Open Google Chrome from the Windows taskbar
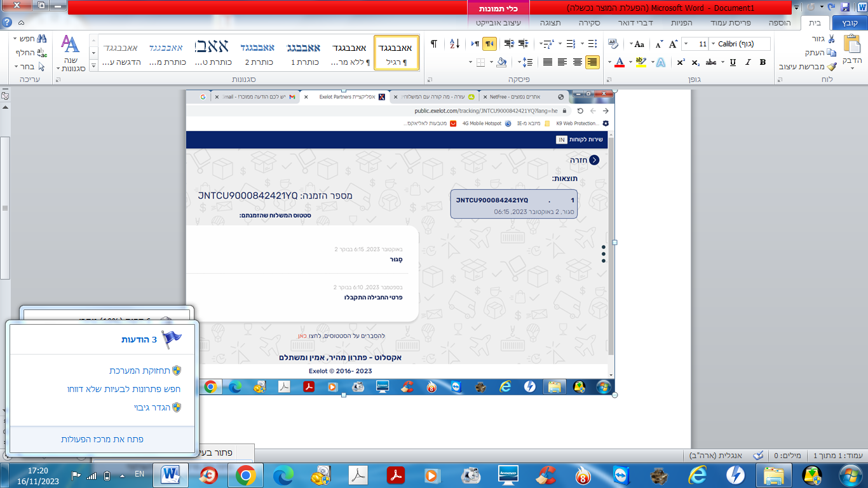The height and width of the screenshot is (488, 868). (246, 475)
